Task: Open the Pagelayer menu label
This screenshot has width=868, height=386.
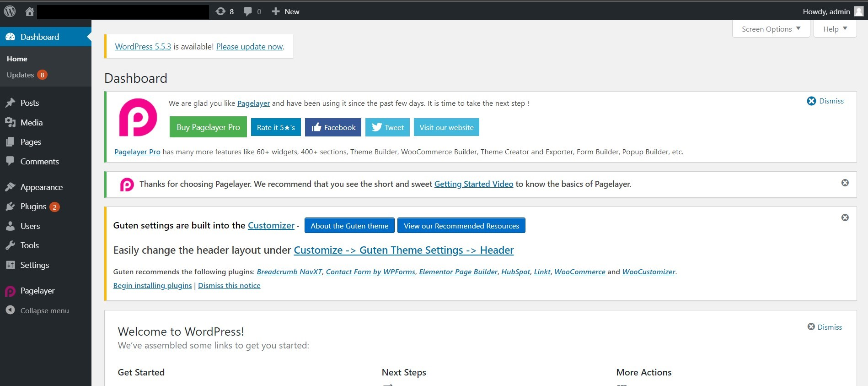Action: point(38,291)
